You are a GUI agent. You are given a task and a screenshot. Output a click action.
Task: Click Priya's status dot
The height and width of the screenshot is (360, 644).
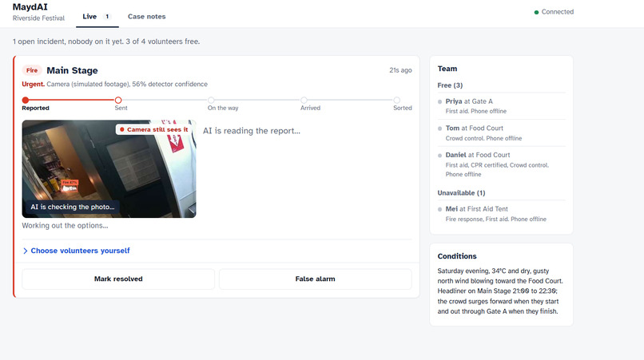tap(440, 101)
